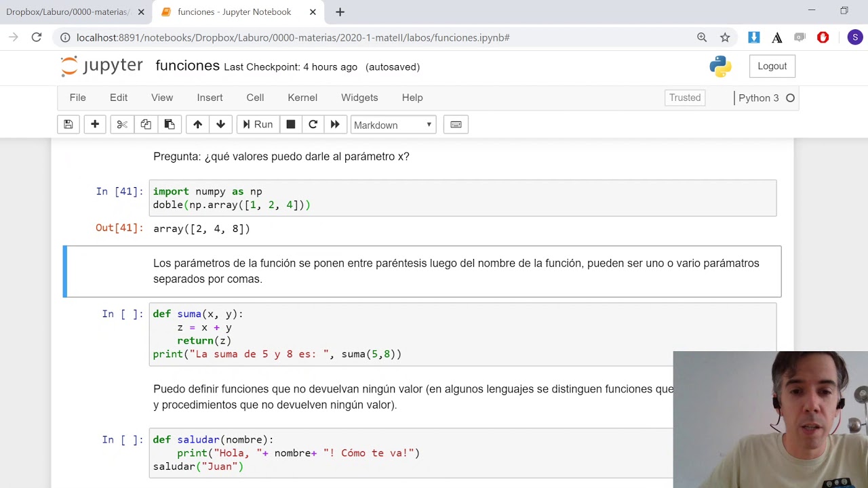Viewport: 868px width, 488px height.
Task: Open a new browser tab
Action: [340, 12]
